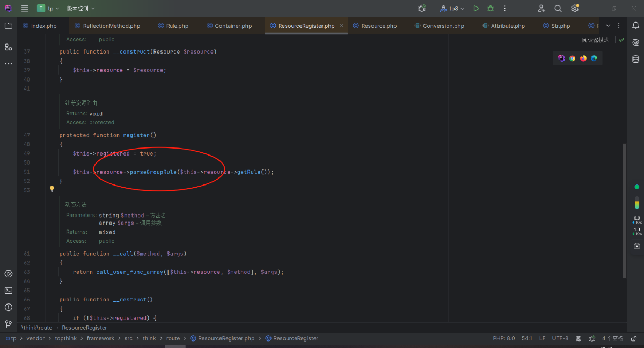Open the file in Chrome from the browser popup
Screen dimensions: 644x348
point(572,58)
